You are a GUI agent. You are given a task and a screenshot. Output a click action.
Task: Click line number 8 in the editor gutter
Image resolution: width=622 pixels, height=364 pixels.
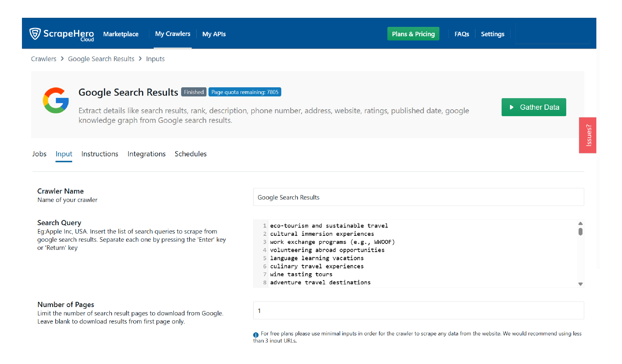(264, 282)
